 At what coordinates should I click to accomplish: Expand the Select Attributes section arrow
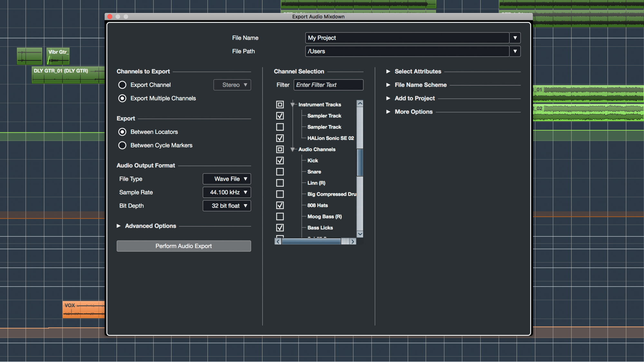coord(388,71)
